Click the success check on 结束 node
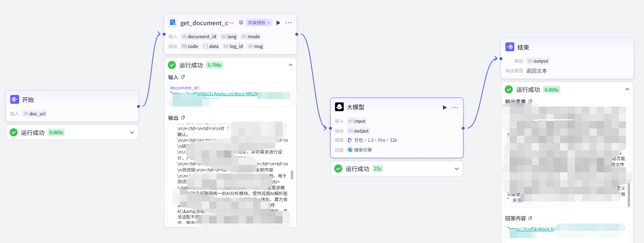The image size is (644, 243). pyautogui.click(x=509, y=89)
